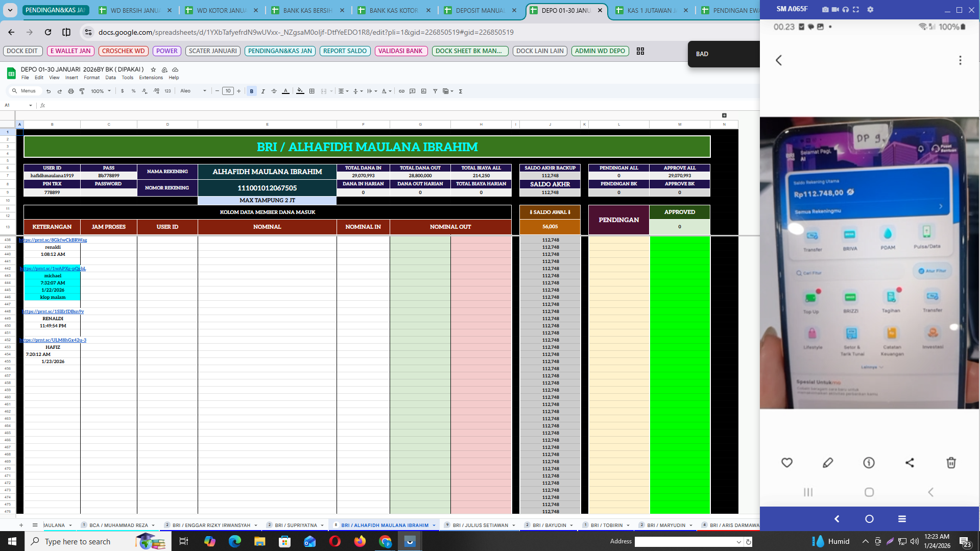Open vertical align dropdown
The height and width of the screenshot is (551, 980).
click(358, 91)
